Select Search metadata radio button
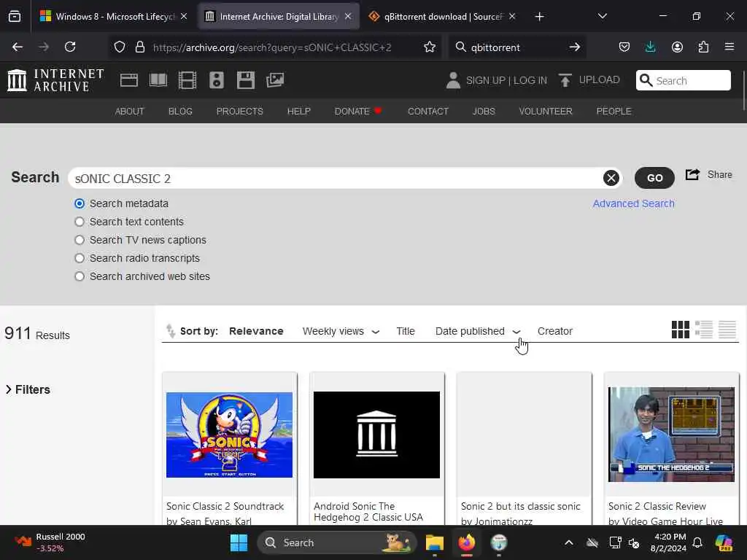The image size is (747, 560). coord(80,204)
